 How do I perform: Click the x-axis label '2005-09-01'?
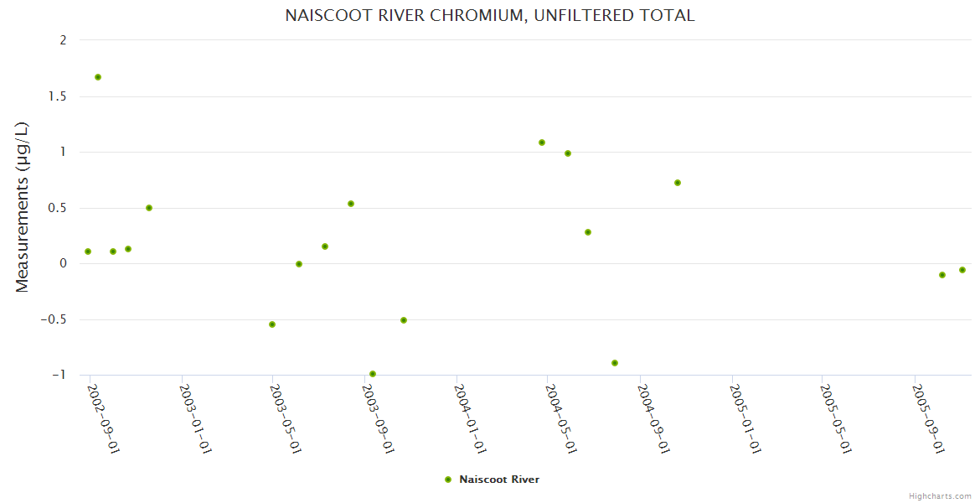[x=927, y=418]
